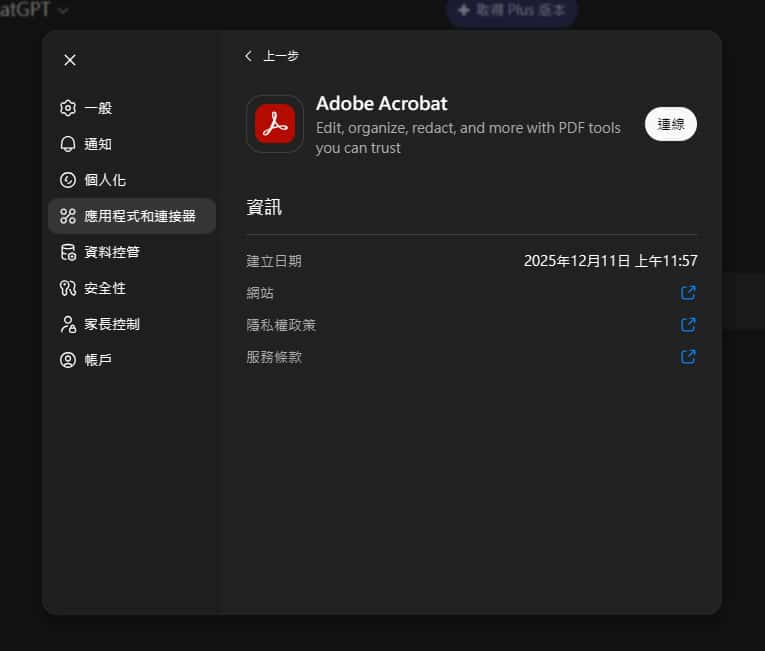The height and width of the screenshot is (651, 765).
Task: Click the Adobe Acrobat app logo
Action: pos(275,124)
